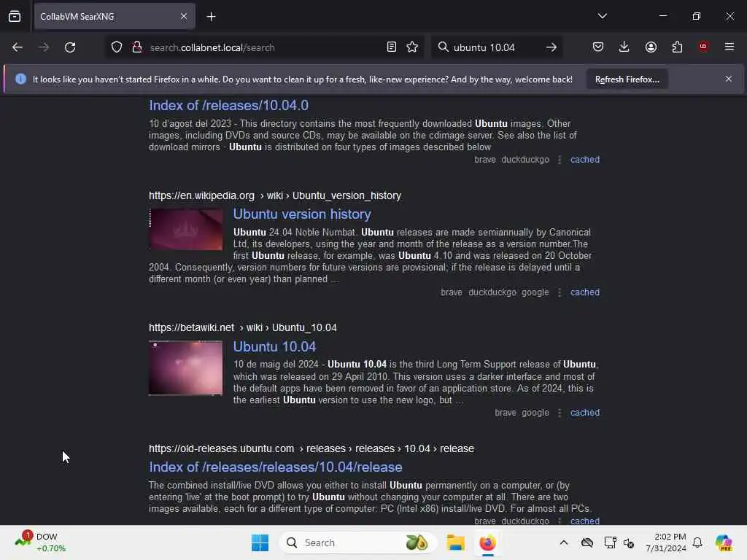747x560 pixels.
Task: Open the Windows Start menu
Action: tap(260, 542)
